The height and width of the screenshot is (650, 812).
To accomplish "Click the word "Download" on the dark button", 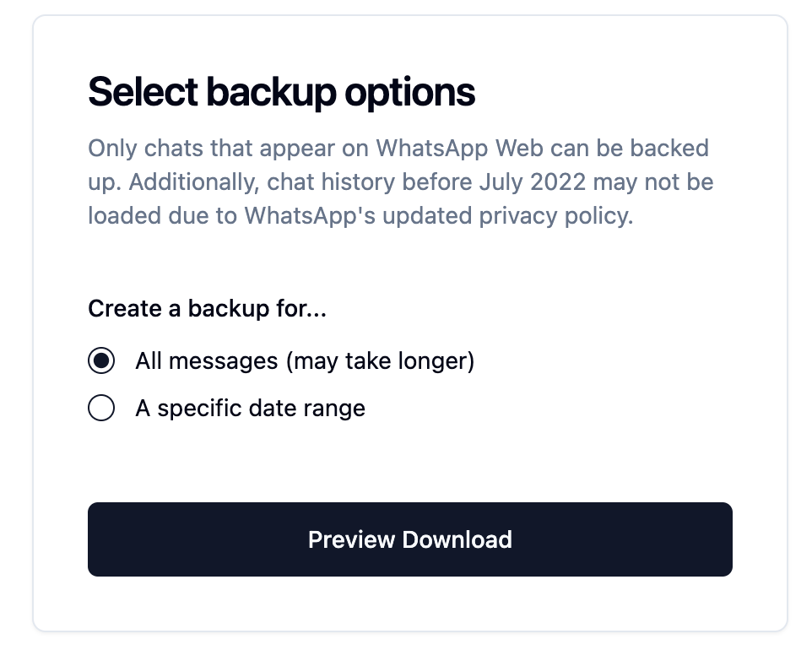I will (457, 539).
